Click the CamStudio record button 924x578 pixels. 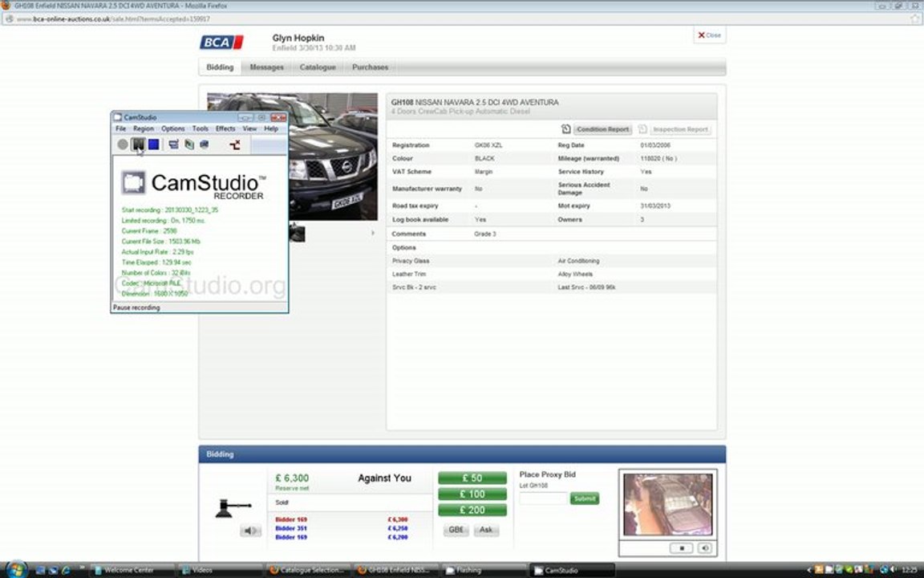coord(122,144)
